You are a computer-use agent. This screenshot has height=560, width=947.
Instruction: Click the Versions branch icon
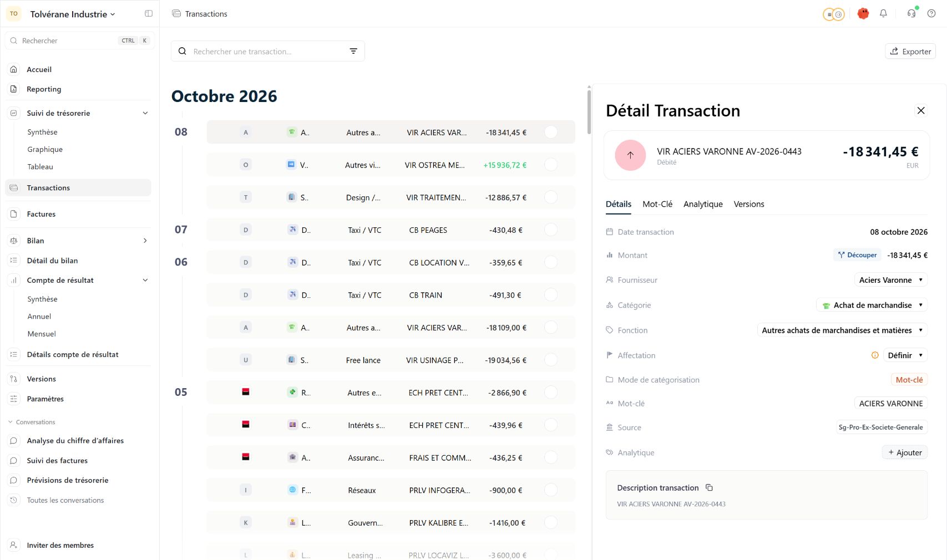(x=14, y=379)
